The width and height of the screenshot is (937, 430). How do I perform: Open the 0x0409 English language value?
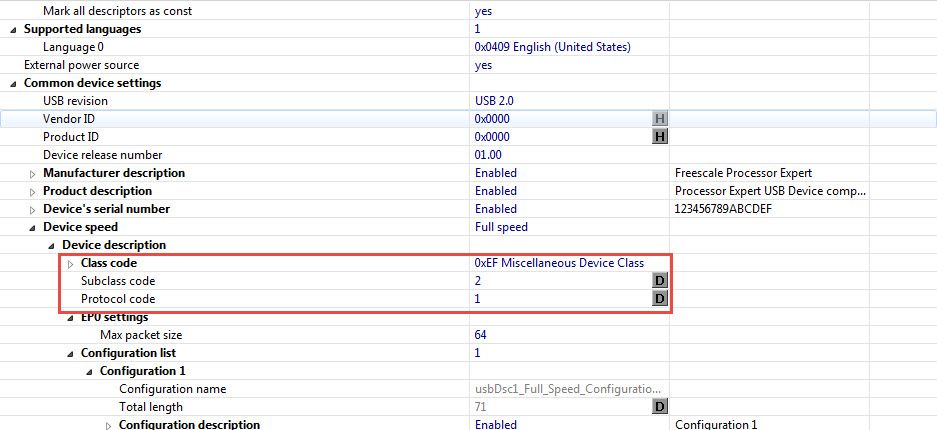(x=553, y=47)
